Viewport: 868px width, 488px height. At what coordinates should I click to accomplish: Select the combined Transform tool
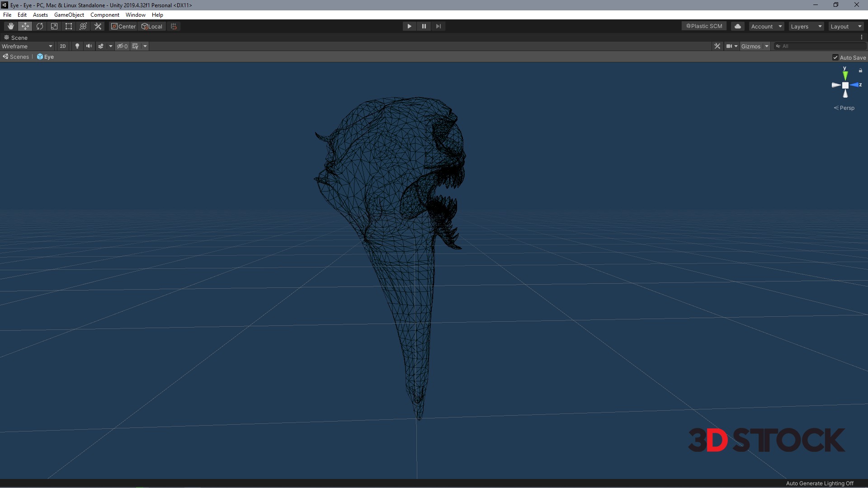[83, 26]
